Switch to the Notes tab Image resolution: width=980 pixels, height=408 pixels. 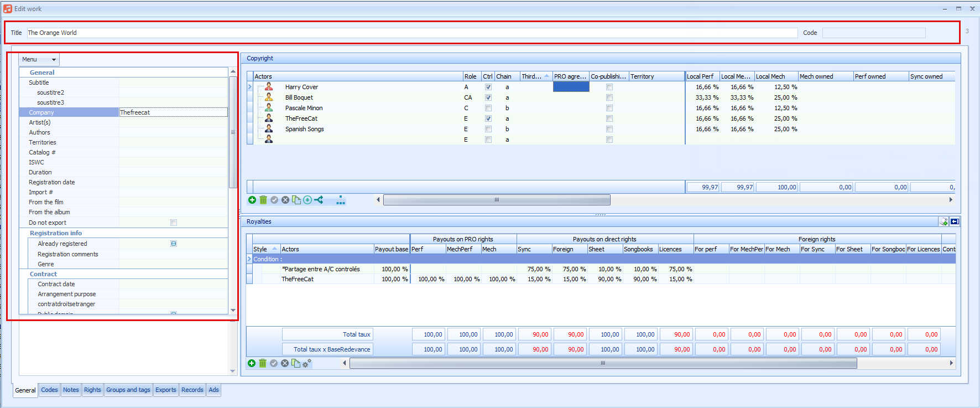(71, 390)
